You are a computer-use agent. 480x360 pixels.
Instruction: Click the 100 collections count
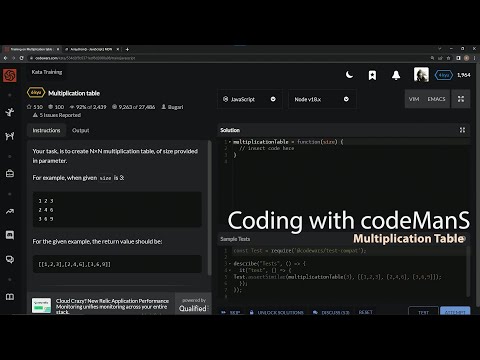point(56,107)
